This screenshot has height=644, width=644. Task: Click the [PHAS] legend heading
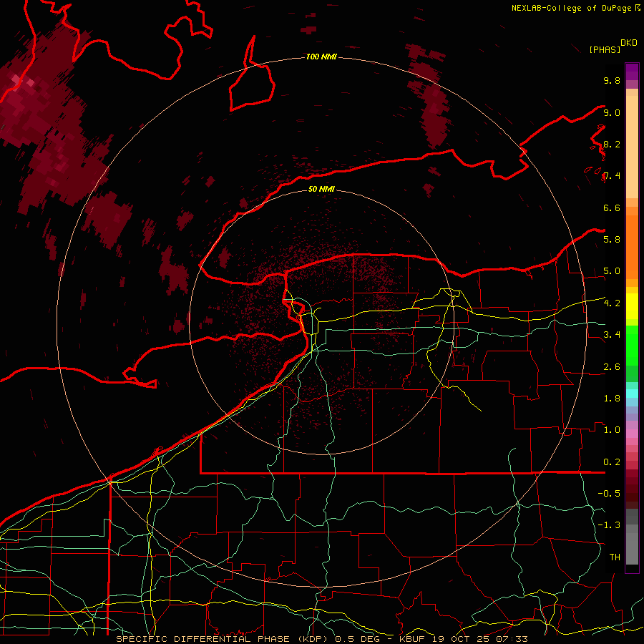coord(605,49)
